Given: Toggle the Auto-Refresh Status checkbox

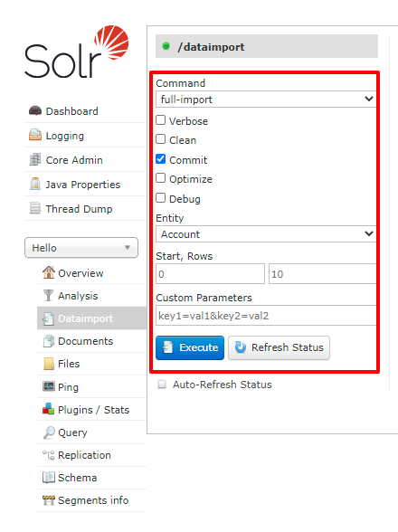Looking at the screenshot, I should 162,384.
